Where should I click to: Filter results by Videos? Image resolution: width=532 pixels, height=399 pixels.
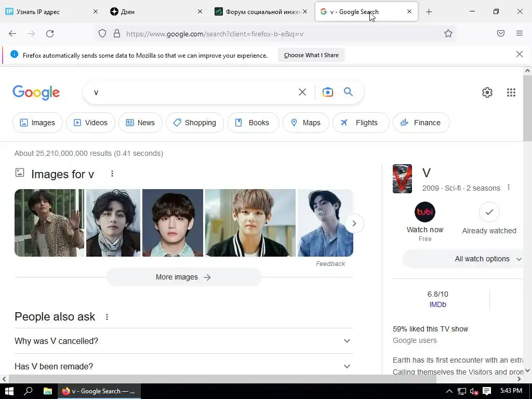pos(90,123)
